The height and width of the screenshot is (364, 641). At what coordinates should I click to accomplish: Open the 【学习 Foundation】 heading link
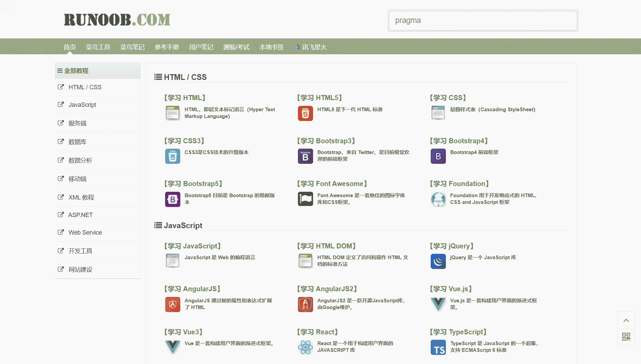tap(459, 184)
